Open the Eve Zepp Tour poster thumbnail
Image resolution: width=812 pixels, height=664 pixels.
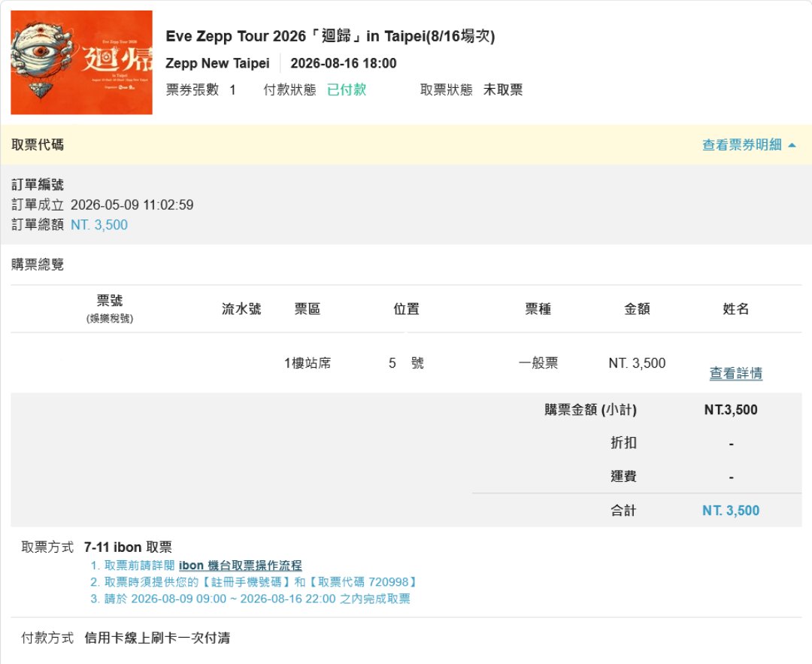pyautogui.click(x=81, y=62)
